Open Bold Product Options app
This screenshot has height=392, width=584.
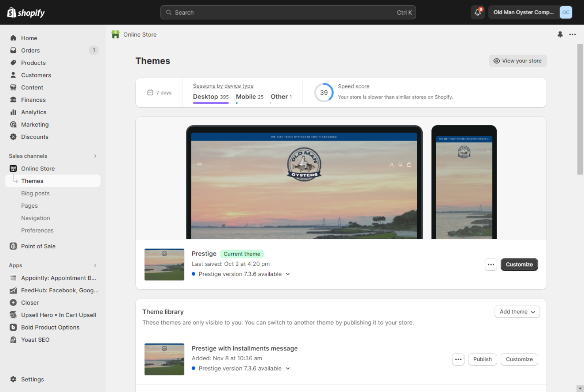pos(50,327)
